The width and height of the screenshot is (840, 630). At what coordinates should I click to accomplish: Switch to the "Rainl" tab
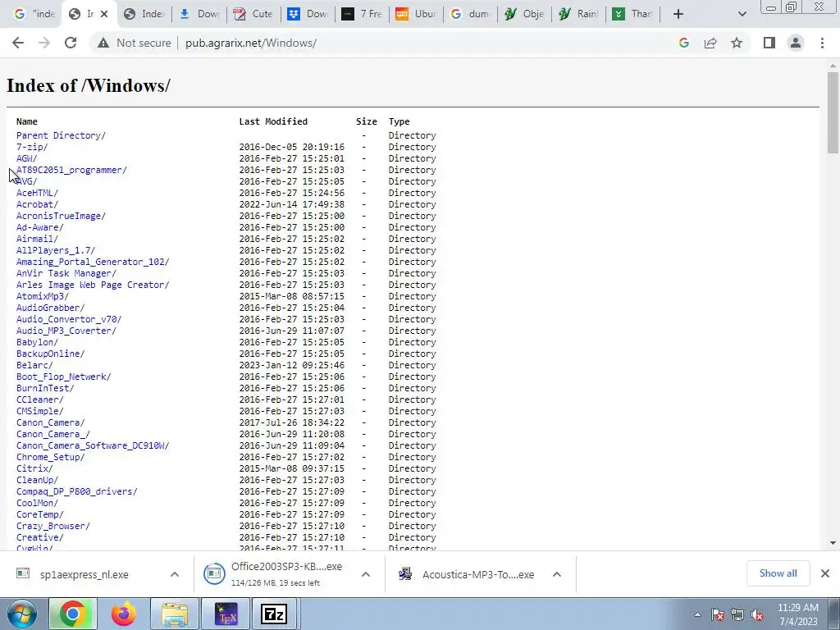pyautogui.click(x=578, y=14)
